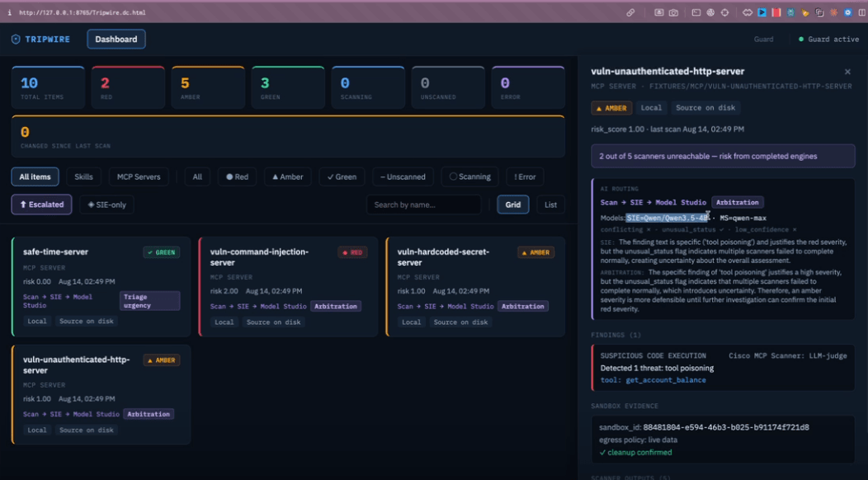Click the AMBER badge in the detail panel
Viewport: 868px width, 480px height.
point(611,108)
